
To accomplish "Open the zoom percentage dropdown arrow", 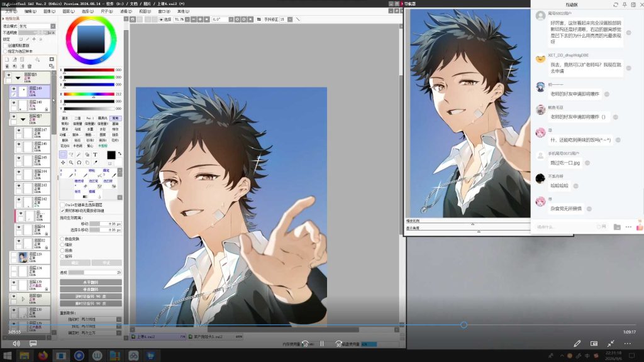I will [x=187, y=19].
